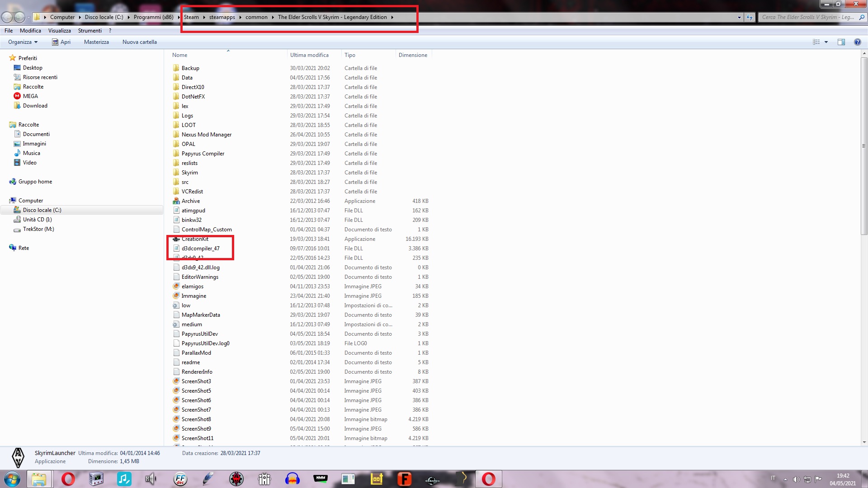This screenshot has height=488, width=868.
Task: Click the Musica library icon
Action: (17, 153)
